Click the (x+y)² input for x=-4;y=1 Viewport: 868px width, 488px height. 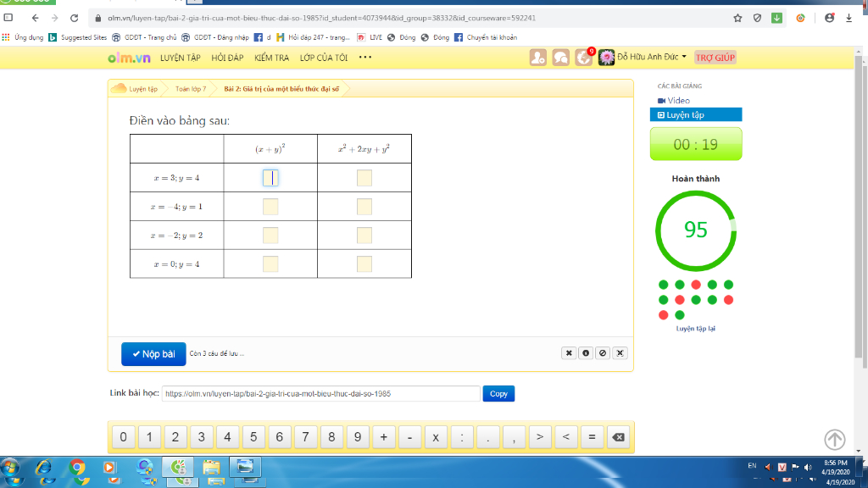tap(270, 207)
